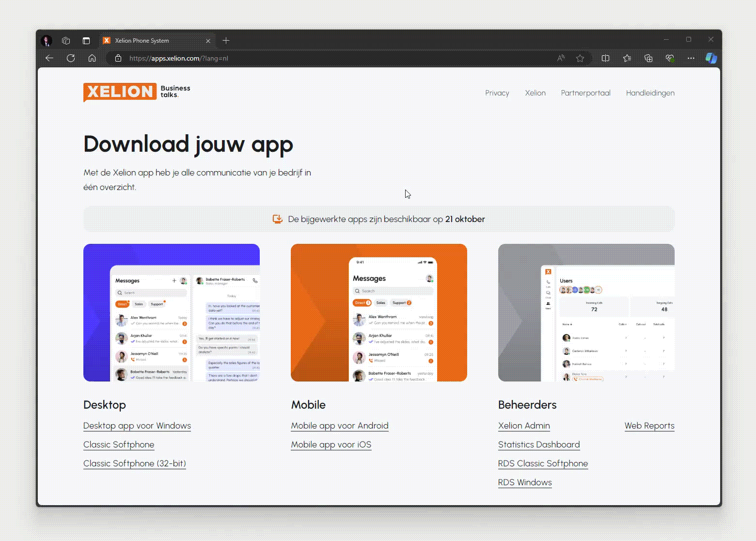Image resolution: width=756 pixels, height=541 pixels.
Task: Add this page to Collections
Action: (x=648, y=58)
